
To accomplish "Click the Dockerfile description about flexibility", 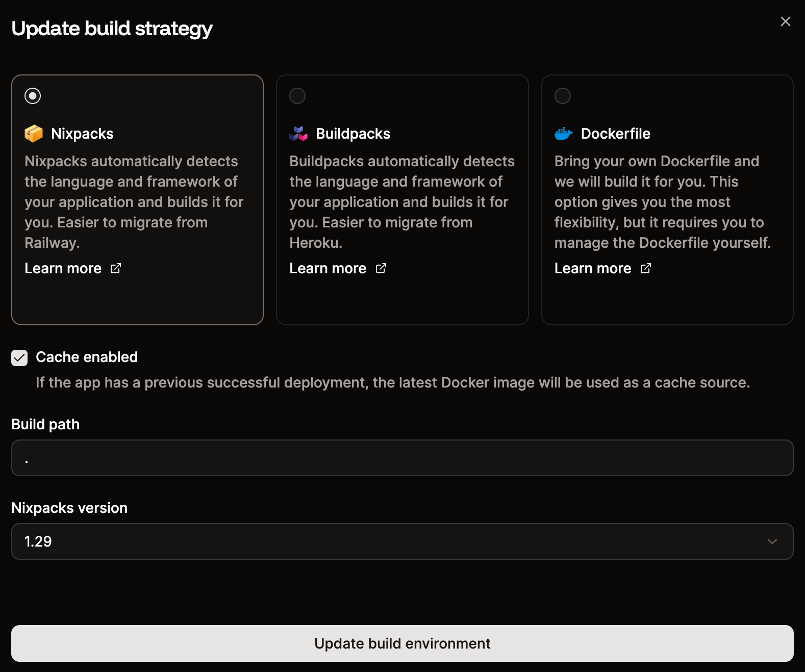I will pos(663,202).
